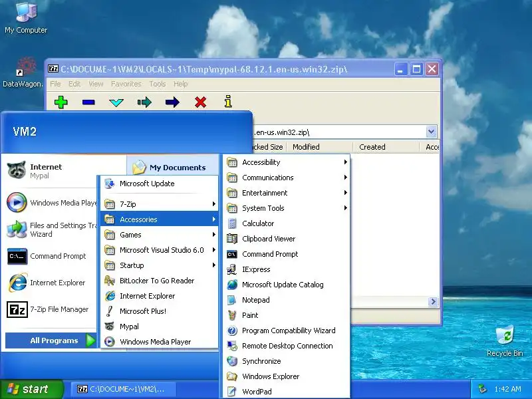Click the Copy double-arrow icon in 7-Zip
The width and height of the screenshot is (532, 399).
coord(144,102)
